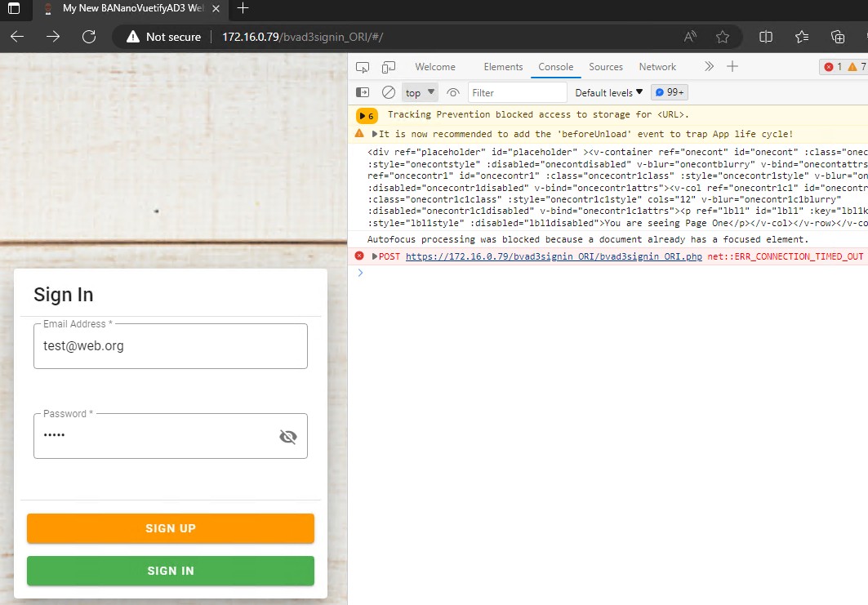Close the My New BANanoVuetifyAD3 tab
The height and width of the screenshot is (605, 868).
(216, 8)
